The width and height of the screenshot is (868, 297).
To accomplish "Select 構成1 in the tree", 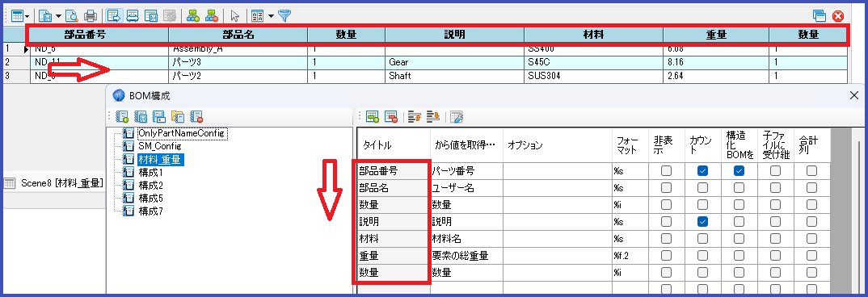I will coord(150,172).
